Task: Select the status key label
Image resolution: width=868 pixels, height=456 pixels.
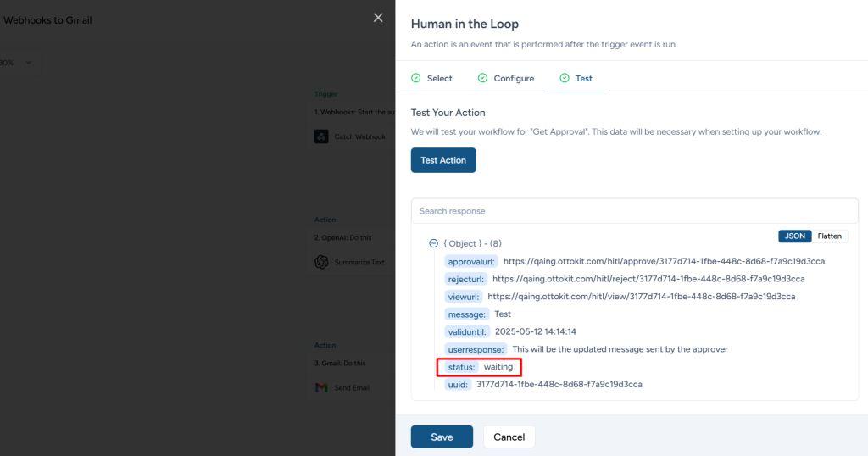Action: (x=461, y=367)
